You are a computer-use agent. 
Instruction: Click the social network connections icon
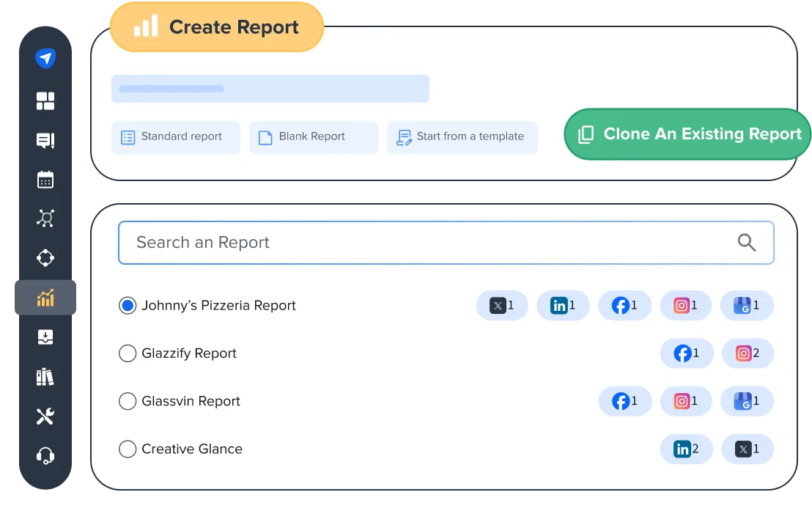coord(45,218)
